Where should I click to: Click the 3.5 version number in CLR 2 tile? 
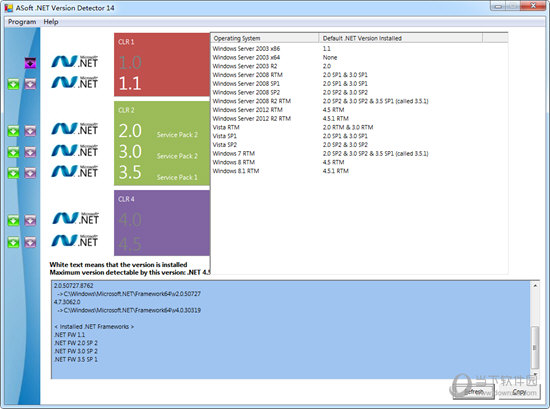click(130, 172)
